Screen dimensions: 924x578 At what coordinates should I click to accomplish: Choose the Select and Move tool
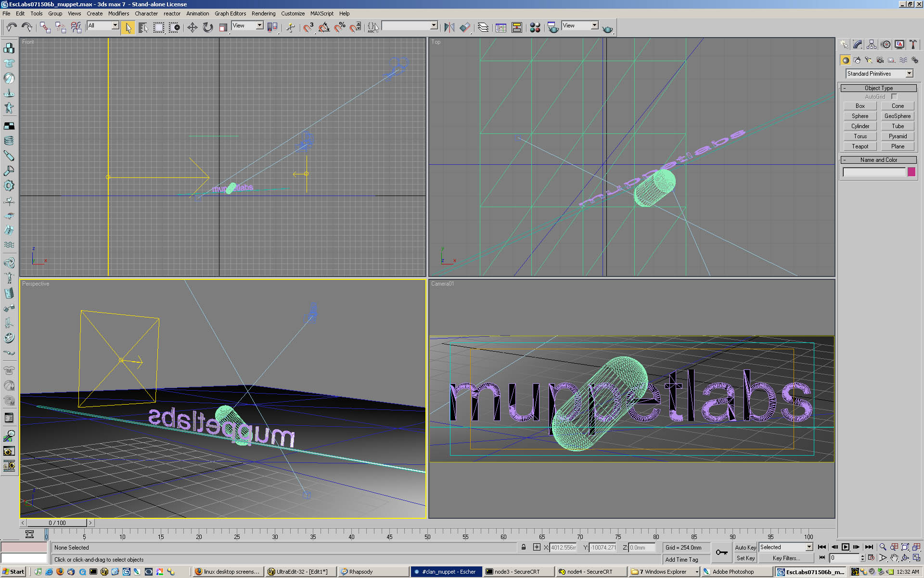pos(192,27)
